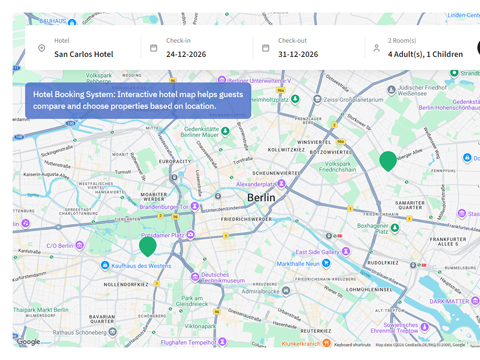The width and height of the screenshot is (480, 360).
Task: Click the East Side Gallery icon
Action: click(x=346, y=251)
